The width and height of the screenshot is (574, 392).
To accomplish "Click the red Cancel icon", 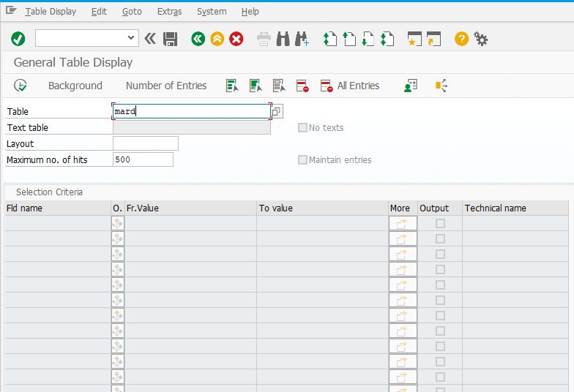I will pyautogui.click(x=236, y=39).
